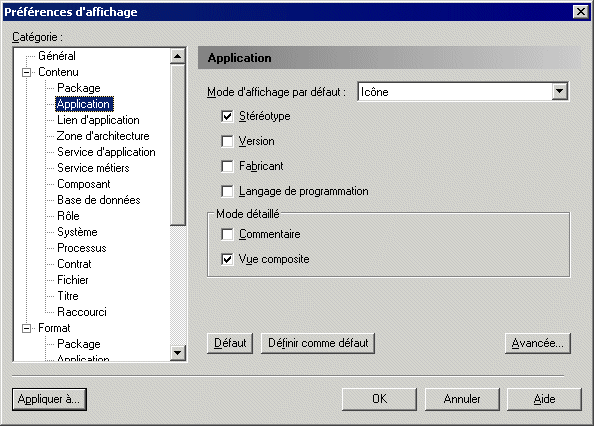This screenshot has height=426, width=594.
Task: Open the Aide help button
Action: (544, 399)
